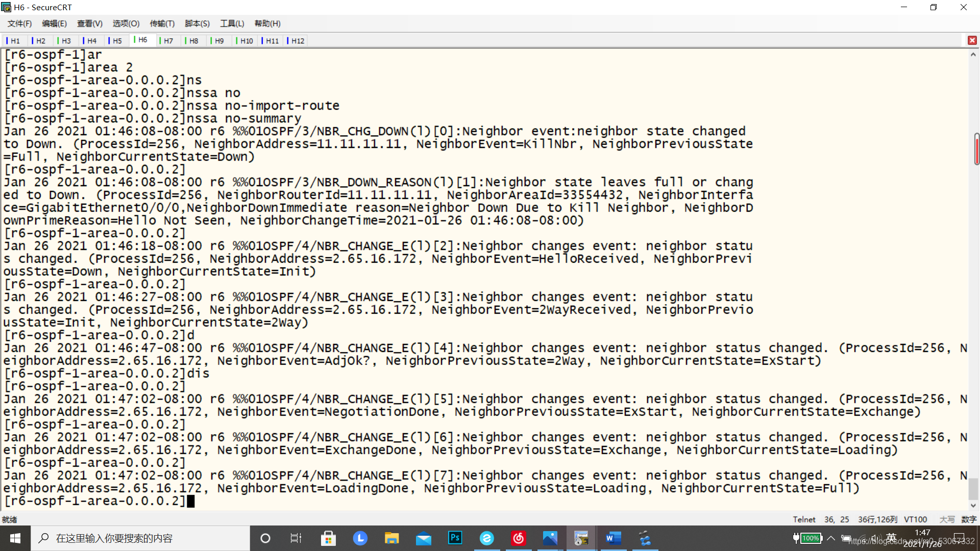Open Photoshop from the taskbar

(x=455, y=538)
